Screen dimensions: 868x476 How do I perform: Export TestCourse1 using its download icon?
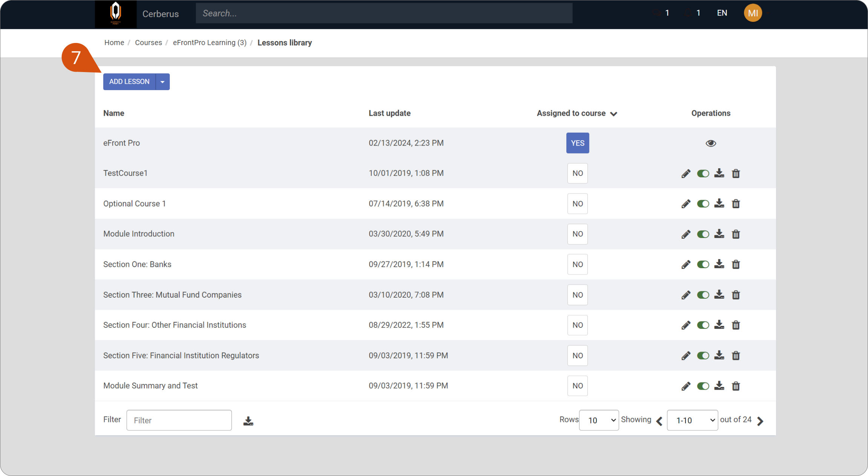click(719, 174)
